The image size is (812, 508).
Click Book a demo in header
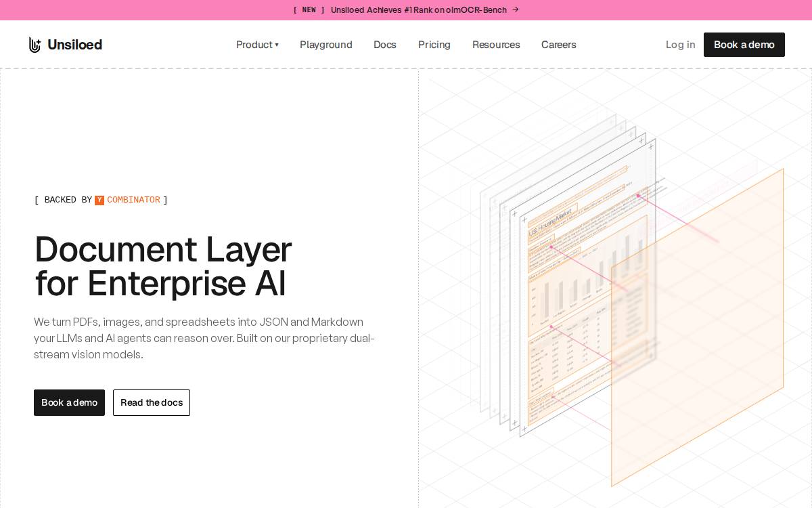coord(744,45)
